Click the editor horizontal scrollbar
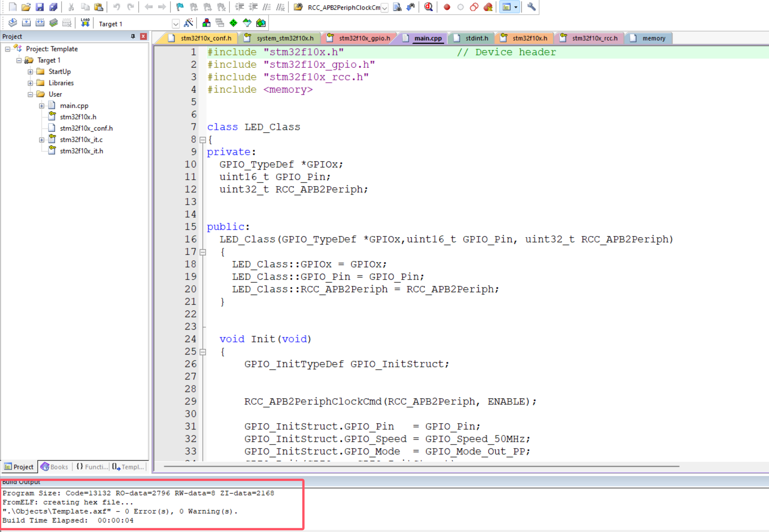The image size is (769, 532). 421,466
